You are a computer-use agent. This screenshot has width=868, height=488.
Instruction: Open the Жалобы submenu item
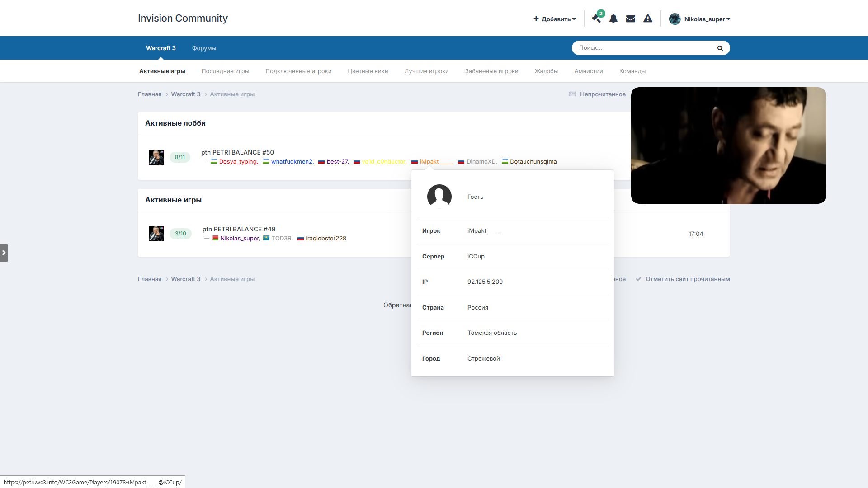click(x=546, y=71)
